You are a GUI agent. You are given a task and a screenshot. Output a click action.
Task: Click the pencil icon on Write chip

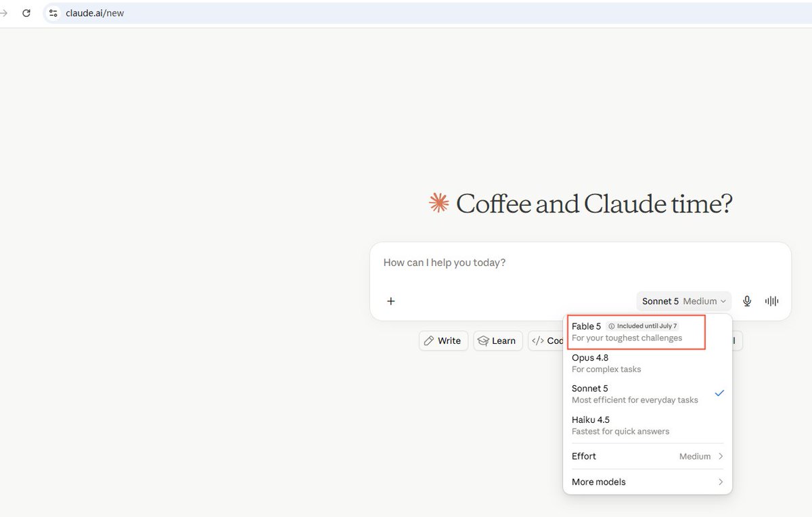click(x=429, y=340)
